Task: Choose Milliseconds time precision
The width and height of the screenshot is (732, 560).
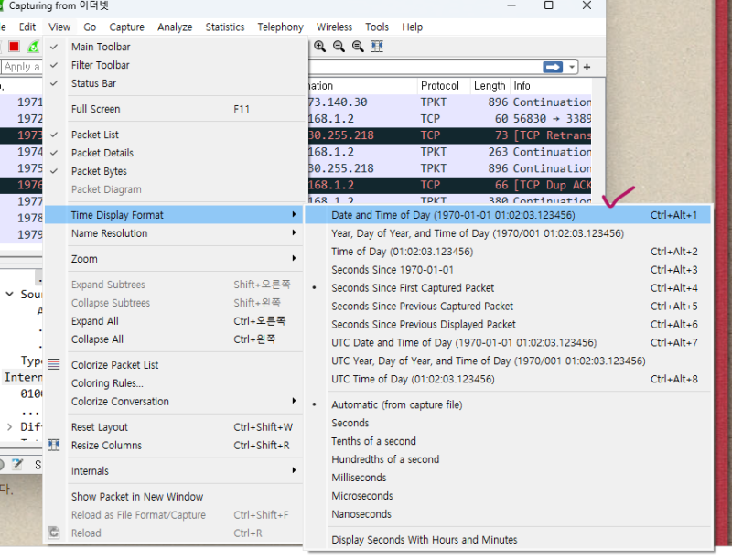Action: (x=359, y=478)
